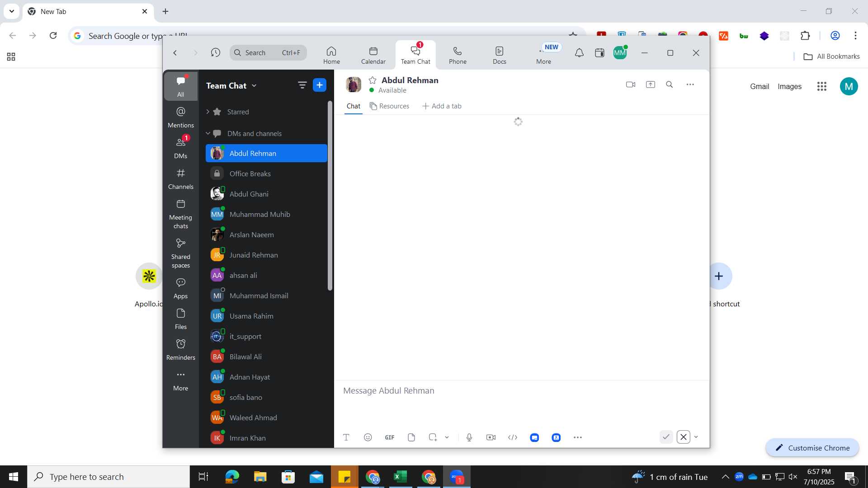Start a video meeting with Abdul Rehman
Screen dimensions: 868x488
[x=630, y=84]
